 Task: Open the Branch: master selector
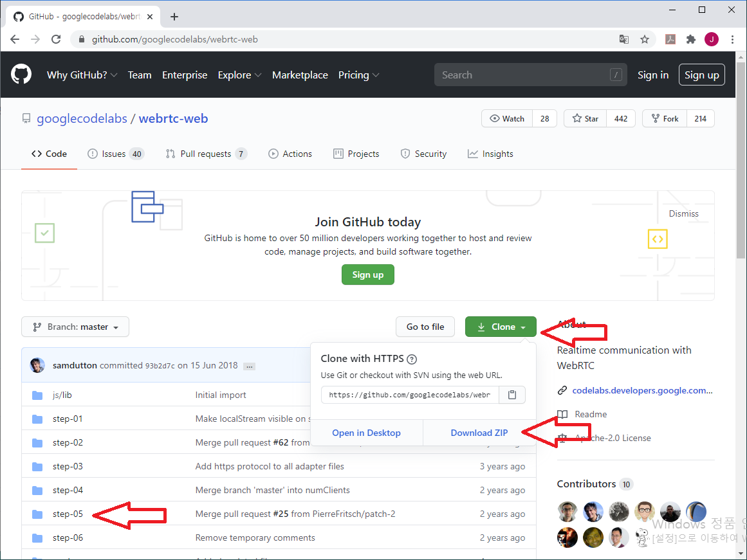[75, 327]
